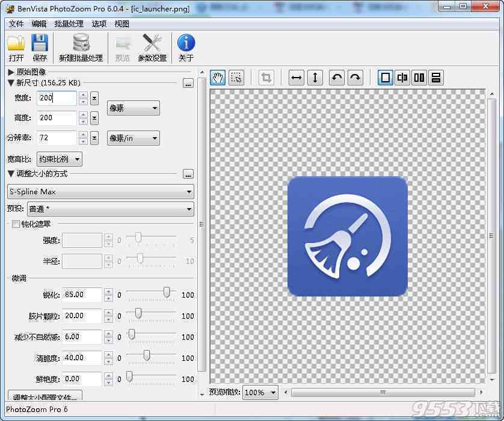Open the 约束比例 aspect ratio dropdown
Screen dimensions: 504x421
[x=60, y=159]
